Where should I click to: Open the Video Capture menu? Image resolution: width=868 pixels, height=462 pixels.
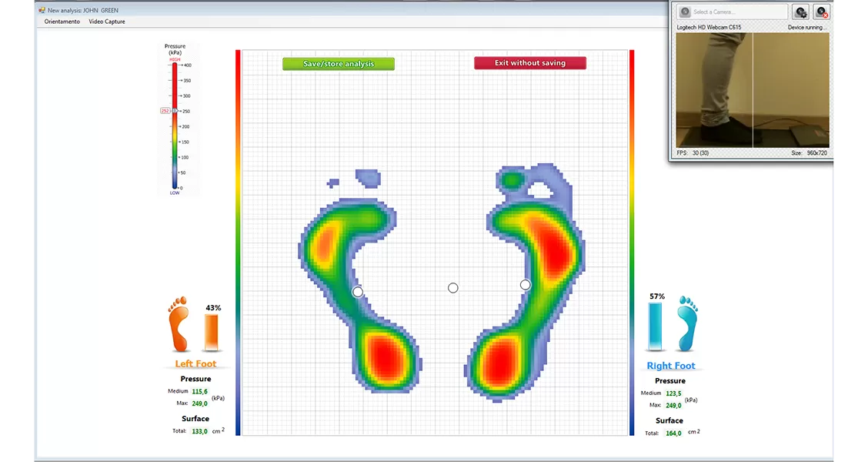click(x=107, y=22)
